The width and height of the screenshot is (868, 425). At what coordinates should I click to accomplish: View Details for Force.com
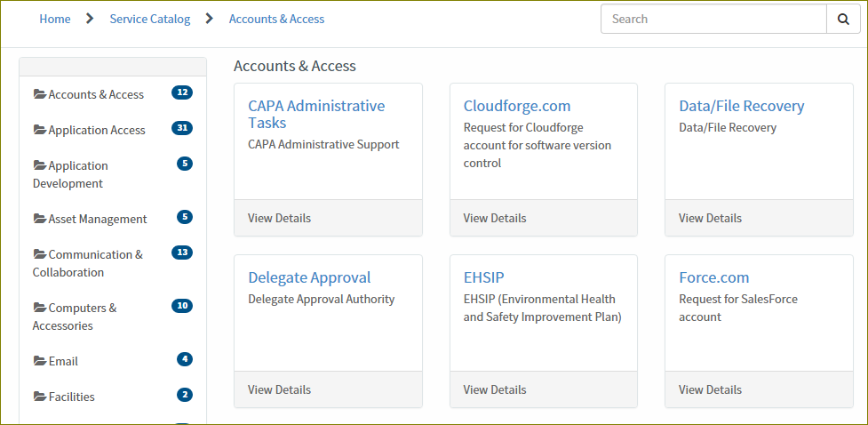(x=710, y=389)
